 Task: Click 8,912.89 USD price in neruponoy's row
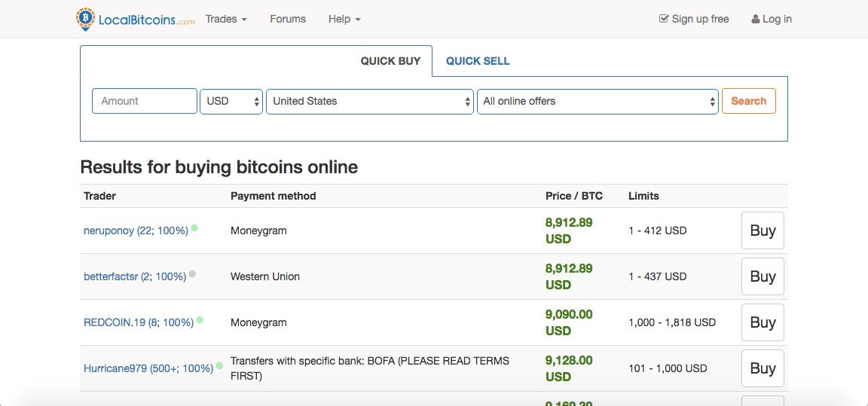(569, 230)
